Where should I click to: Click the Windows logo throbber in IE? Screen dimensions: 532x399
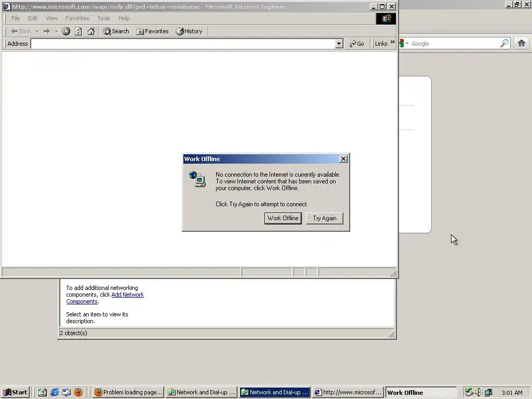click(x=386, y=19)
